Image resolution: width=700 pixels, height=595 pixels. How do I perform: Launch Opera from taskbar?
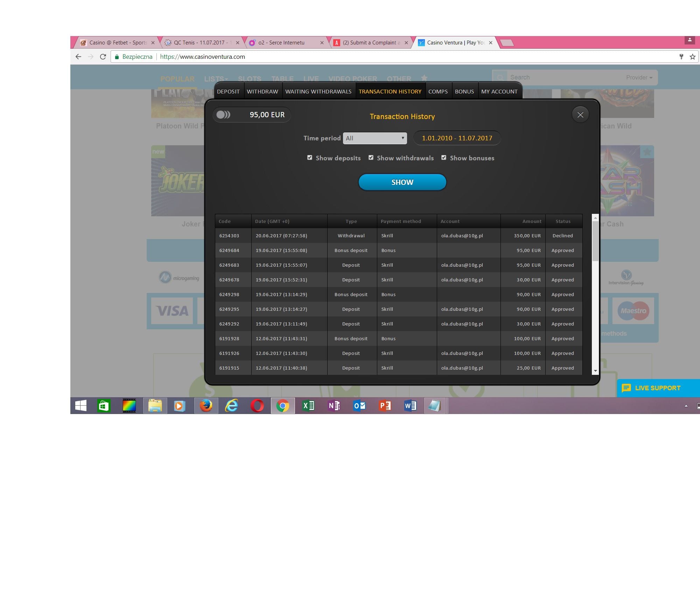pyautogui.click(x=257, y=406)
